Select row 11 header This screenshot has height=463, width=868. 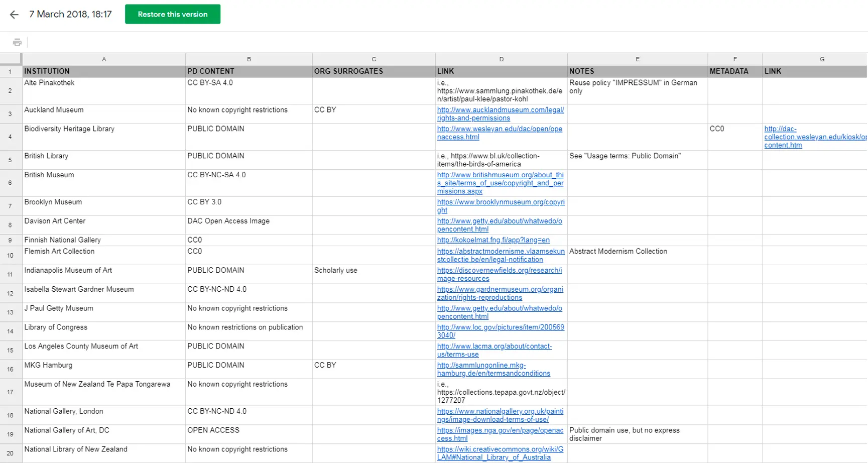pos(10,275)
